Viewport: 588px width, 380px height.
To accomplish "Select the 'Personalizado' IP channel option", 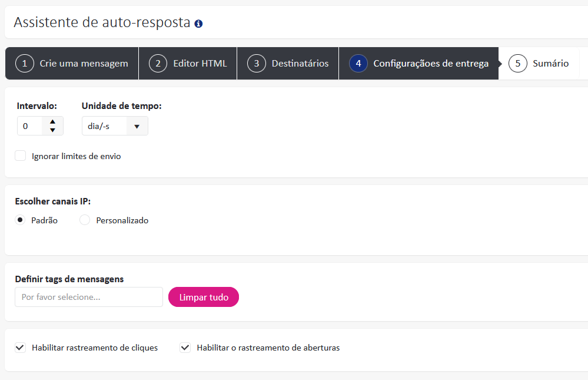I will 84,220.
